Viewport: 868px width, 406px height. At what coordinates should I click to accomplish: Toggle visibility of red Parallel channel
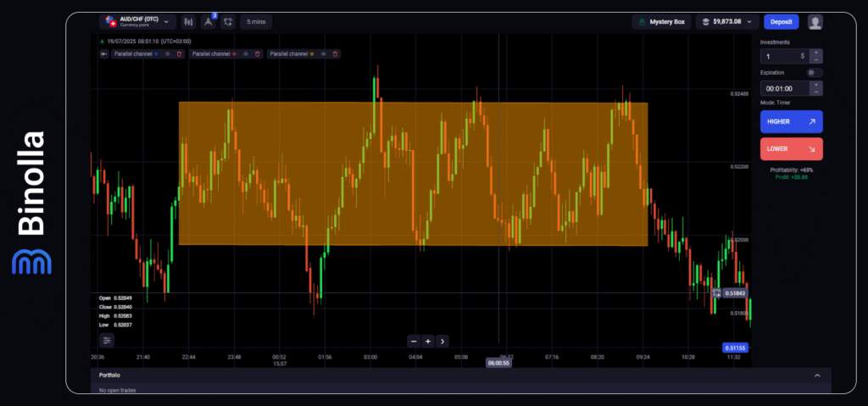[245, 54]
